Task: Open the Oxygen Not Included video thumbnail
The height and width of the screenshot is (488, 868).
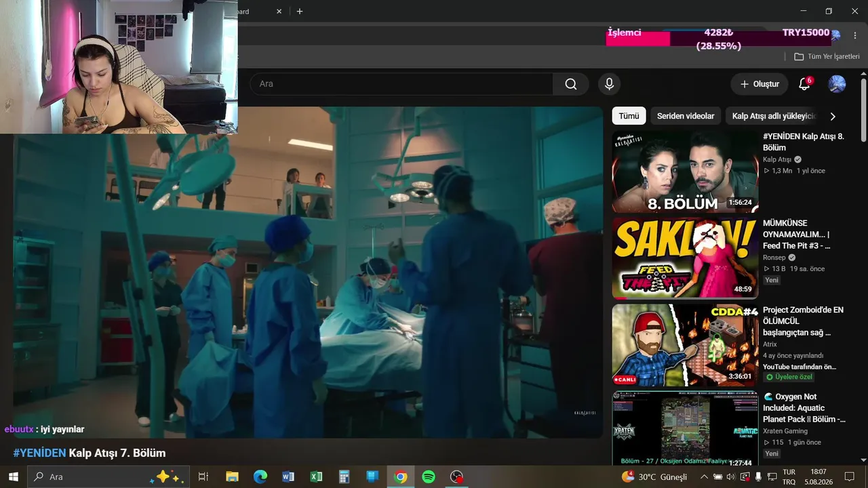Action: pyautogui.click(x=685, y=430)
